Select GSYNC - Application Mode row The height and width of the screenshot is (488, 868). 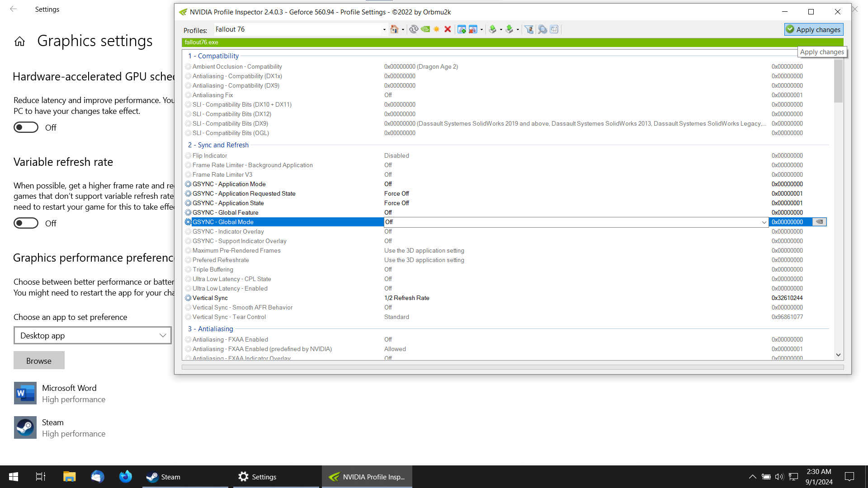click(229, 184)
